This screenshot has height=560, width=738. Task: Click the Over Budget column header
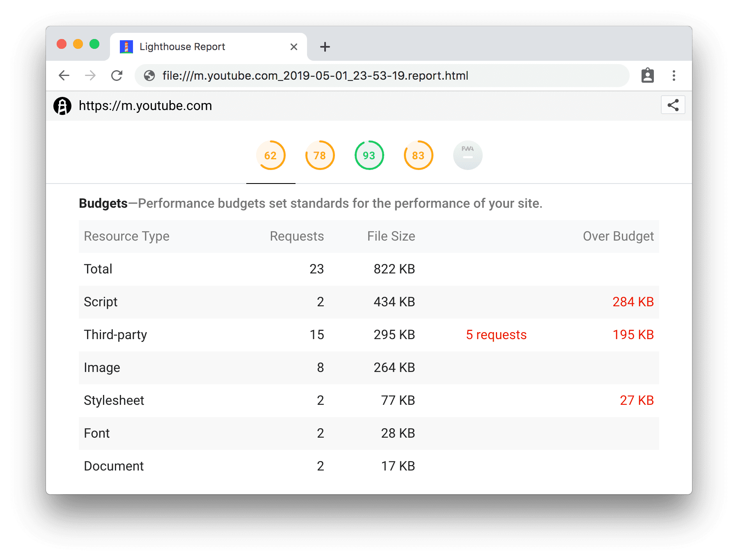[x=619, y=236]
